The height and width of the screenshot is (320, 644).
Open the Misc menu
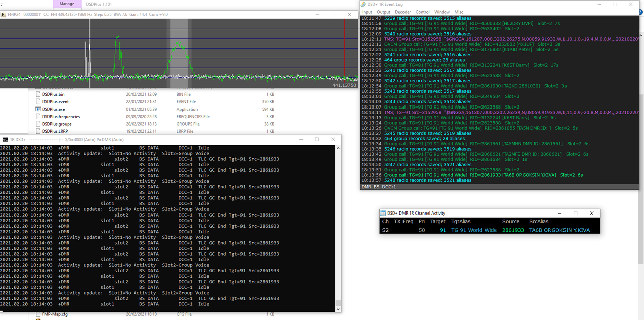point(459,12)
